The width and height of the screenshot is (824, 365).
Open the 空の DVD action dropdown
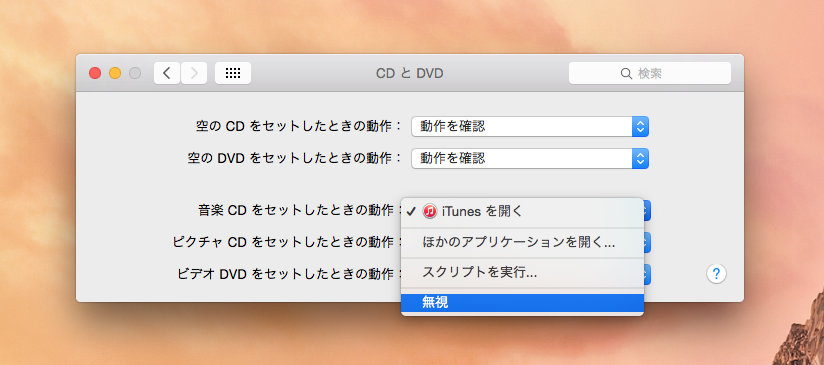(x=530, y=158)
